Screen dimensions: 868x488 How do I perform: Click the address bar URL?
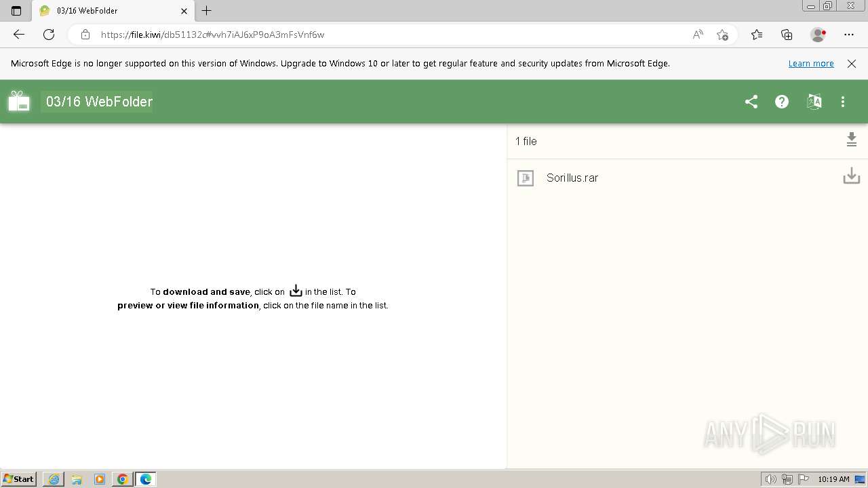pos(212,35)
